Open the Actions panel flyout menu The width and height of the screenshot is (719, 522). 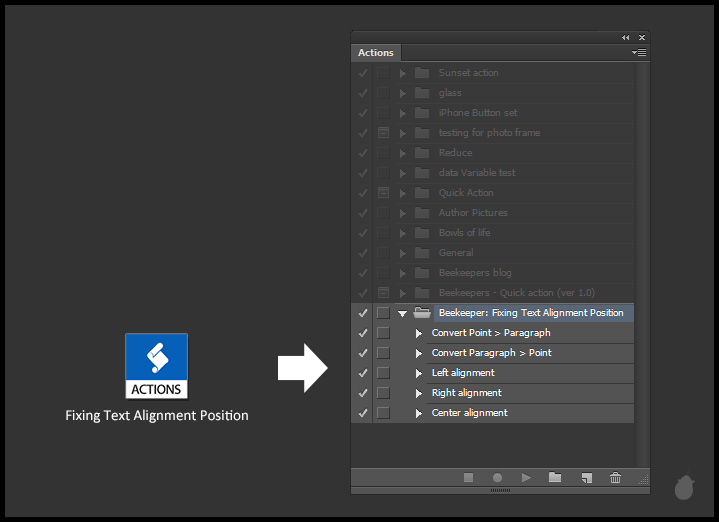[639, 52]
